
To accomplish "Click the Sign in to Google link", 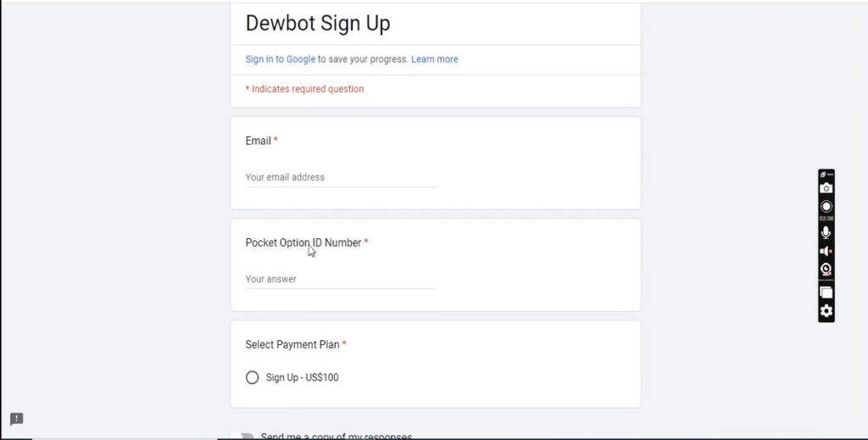I will click(280, 59).
